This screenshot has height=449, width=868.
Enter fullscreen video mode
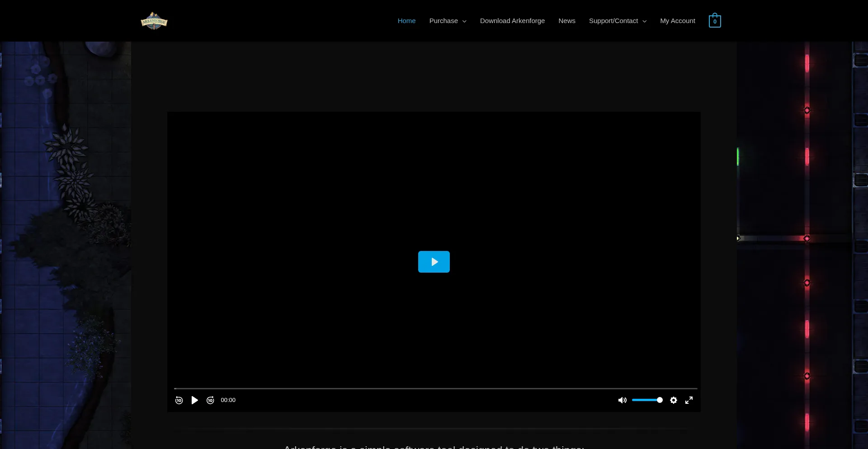click(689, 400)
